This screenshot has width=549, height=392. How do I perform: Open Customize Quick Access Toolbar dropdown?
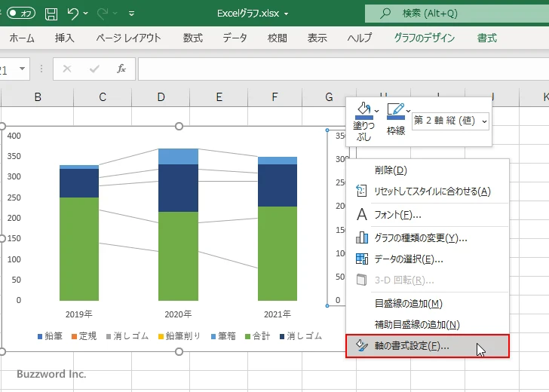(x=132, y=14)
